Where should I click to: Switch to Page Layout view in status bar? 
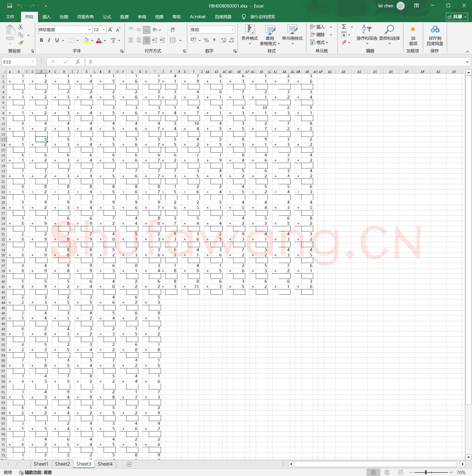click(x=387, y=472)
